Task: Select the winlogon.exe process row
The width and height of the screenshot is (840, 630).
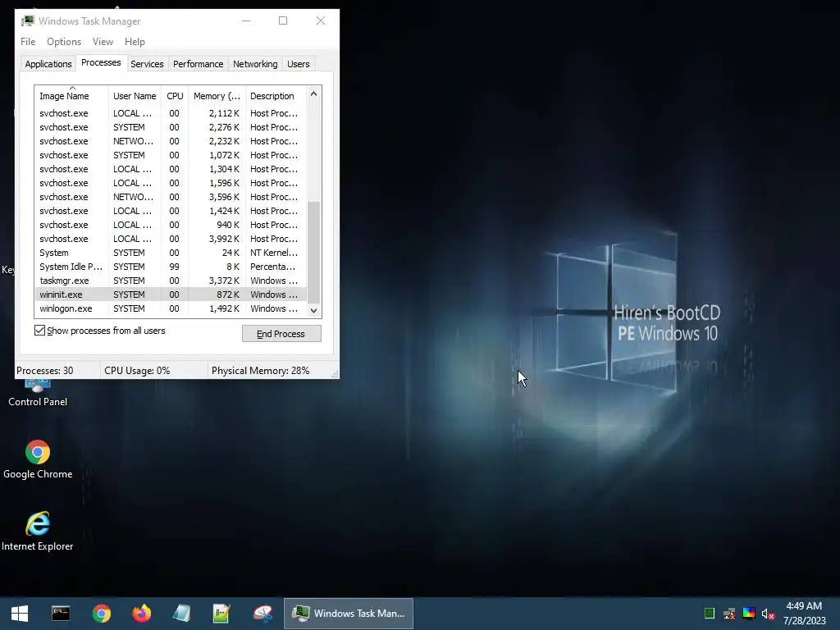Action: pos(171,308)
